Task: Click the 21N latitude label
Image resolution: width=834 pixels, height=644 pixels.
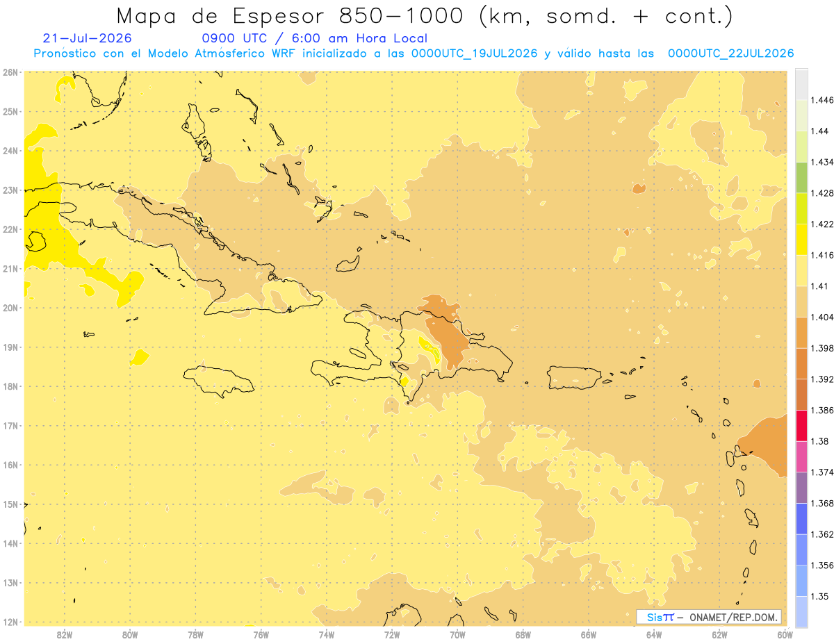Action: click(x=10, y=269)
